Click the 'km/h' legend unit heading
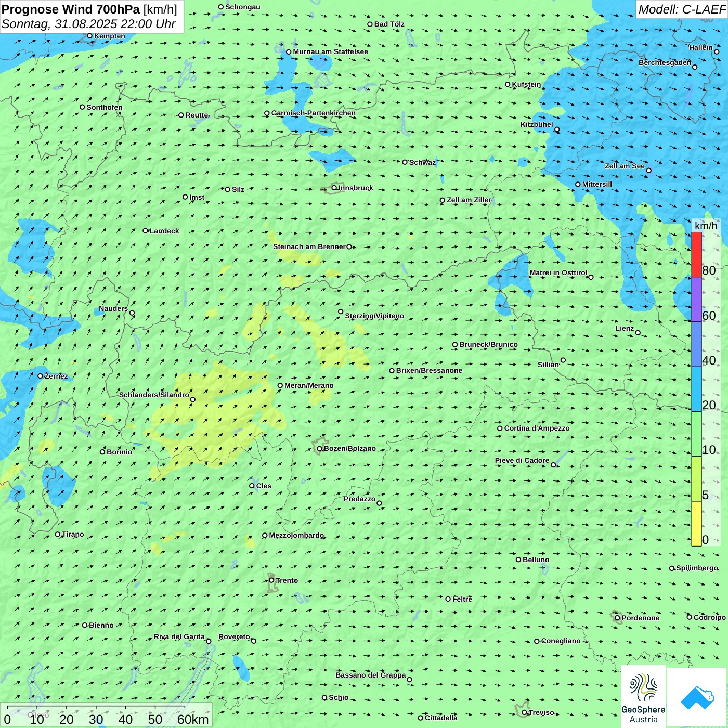728x728 pixels. tap(706, 226)
